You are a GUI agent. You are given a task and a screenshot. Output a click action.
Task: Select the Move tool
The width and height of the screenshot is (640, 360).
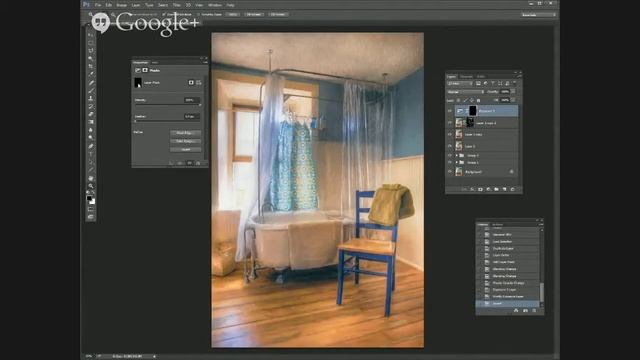(x=91, y=34)
